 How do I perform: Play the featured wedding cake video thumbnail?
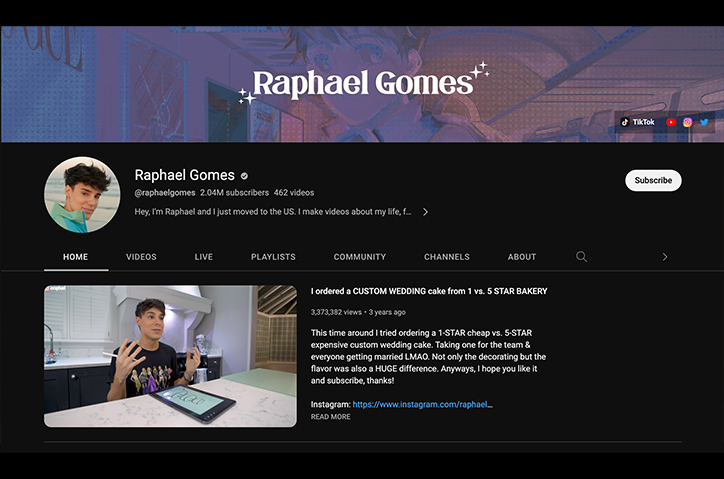(170, 356)
